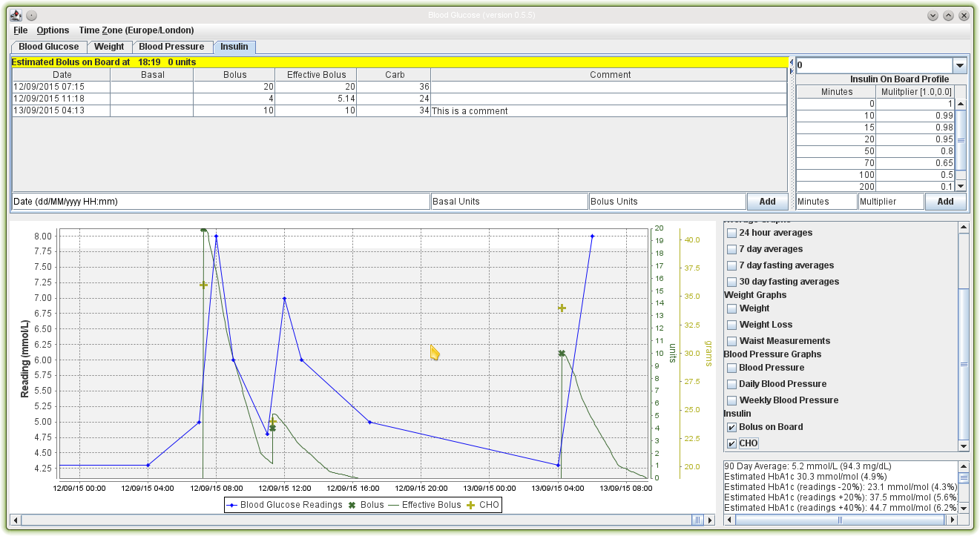The image size is (980, 536).
Task: Uncheck the Bolus on Board checkbox
Action: (732, 427)
